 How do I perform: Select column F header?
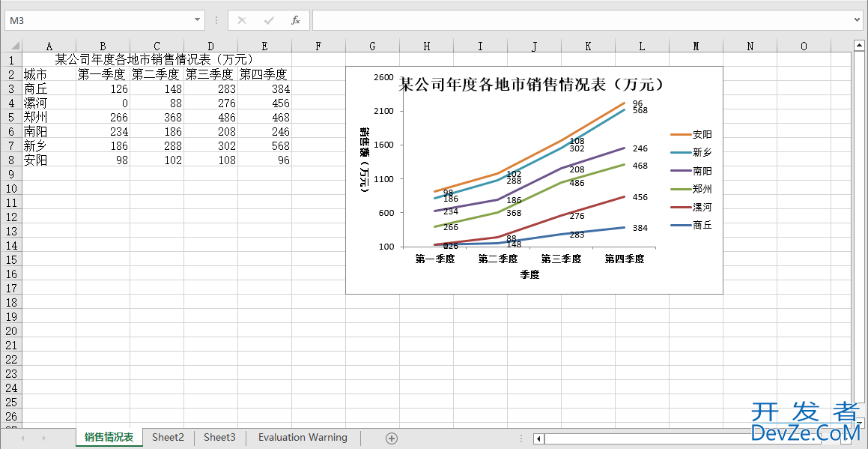[318, 46]
